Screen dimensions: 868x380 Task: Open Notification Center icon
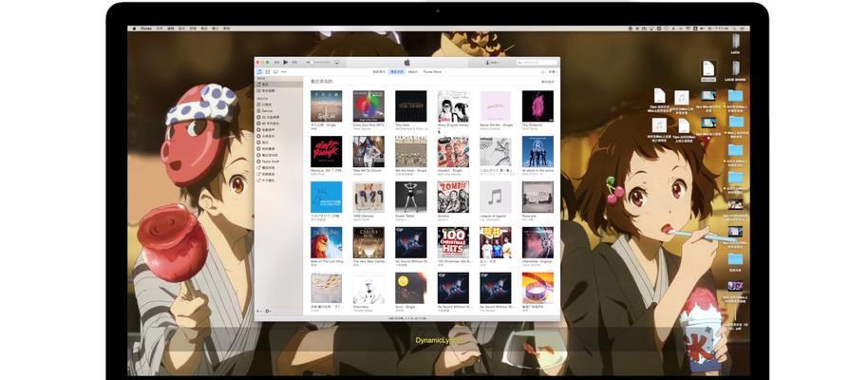point(744,28)
